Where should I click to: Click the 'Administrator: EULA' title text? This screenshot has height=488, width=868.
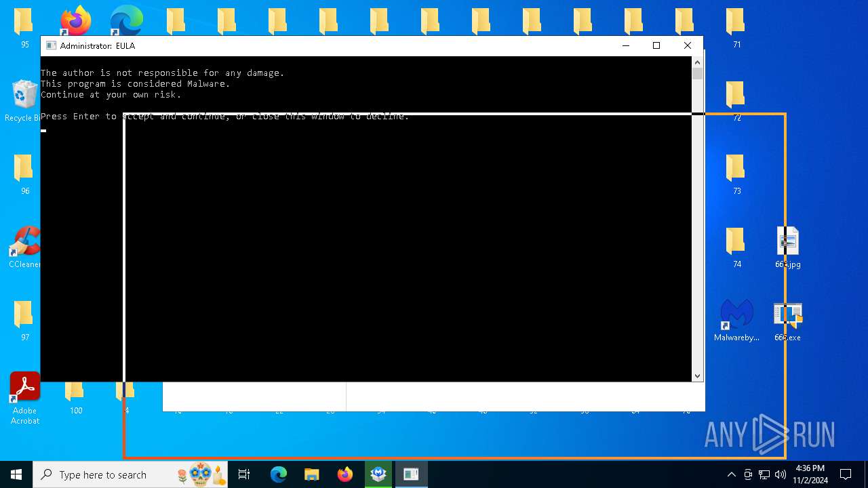tap(98, 45)
